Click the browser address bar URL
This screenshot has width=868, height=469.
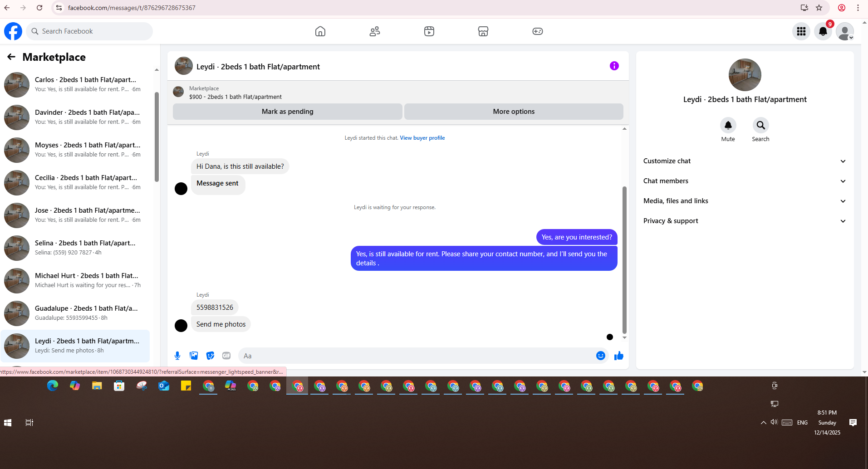point(132,8)
